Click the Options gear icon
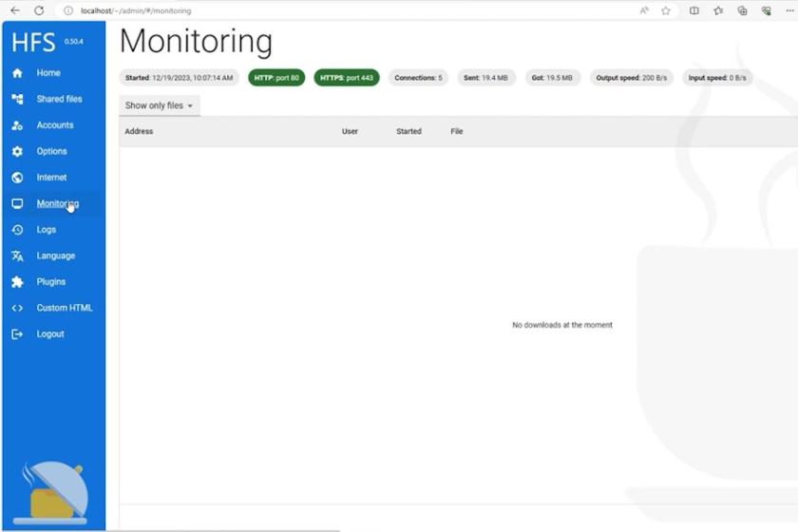The width and height of the screenshot is (798, 532). click(x=17, y=151)
